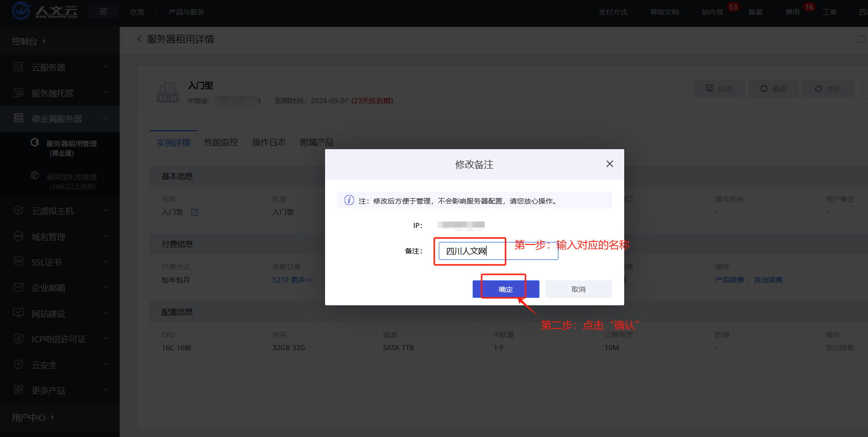Click the 关机 button

pos(828,89)
